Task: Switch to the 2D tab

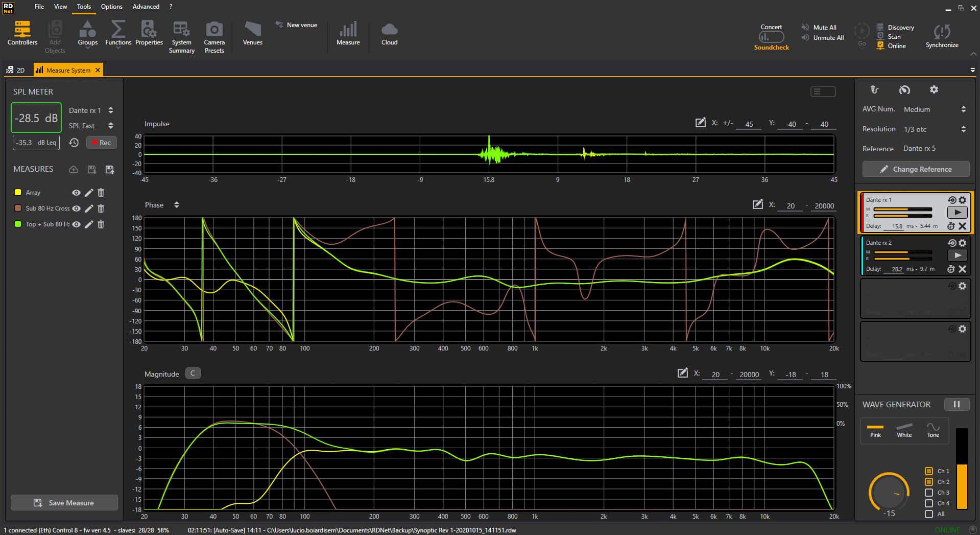Action: click(16, 70)
